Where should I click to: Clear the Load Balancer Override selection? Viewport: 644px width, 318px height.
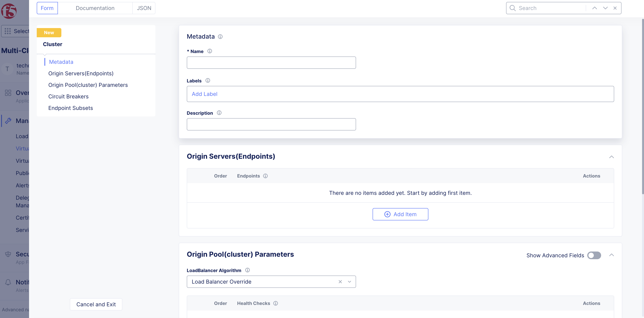click(x=340, y=281)
